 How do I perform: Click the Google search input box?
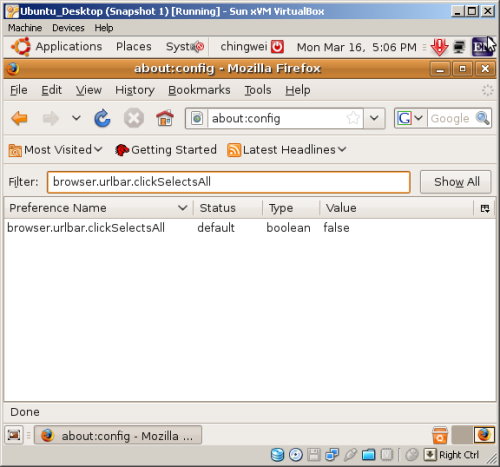(x=451, y=118)
